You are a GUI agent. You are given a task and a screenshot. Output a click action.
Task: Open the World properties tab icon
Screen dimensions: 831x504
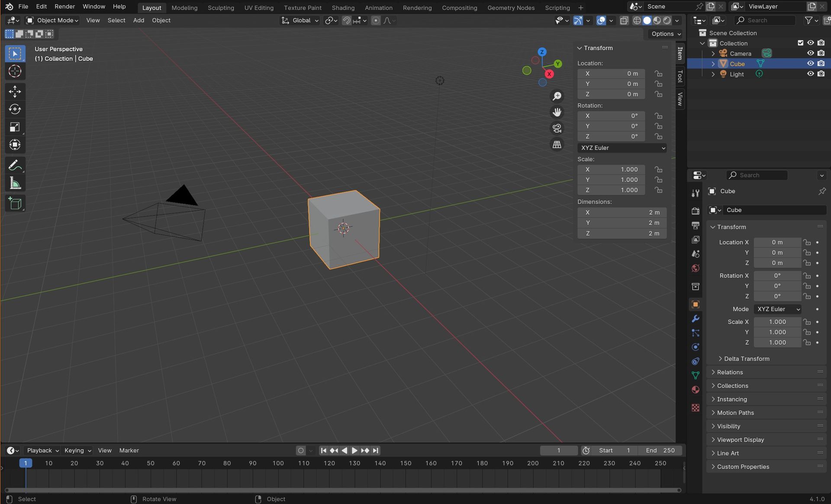(x=696, y=268)
